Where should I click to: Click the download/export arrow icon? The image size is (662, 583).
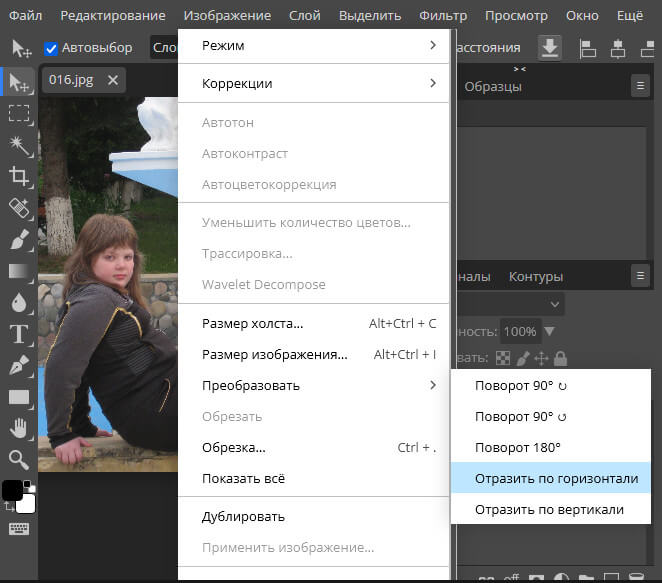coord(549,47)
